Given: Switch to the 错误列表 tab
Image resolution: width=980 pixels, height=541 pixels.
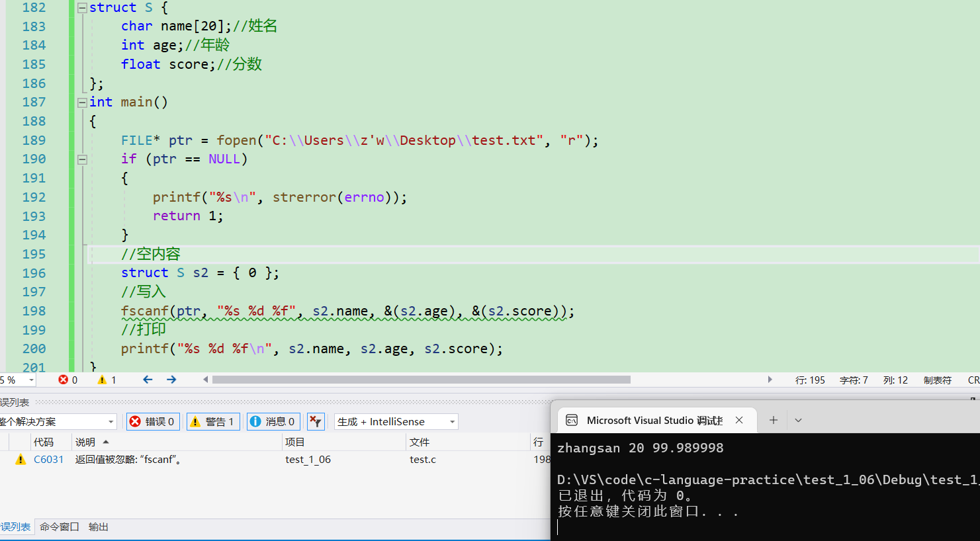Looking at the screenshot, I should tap(15, 527).
